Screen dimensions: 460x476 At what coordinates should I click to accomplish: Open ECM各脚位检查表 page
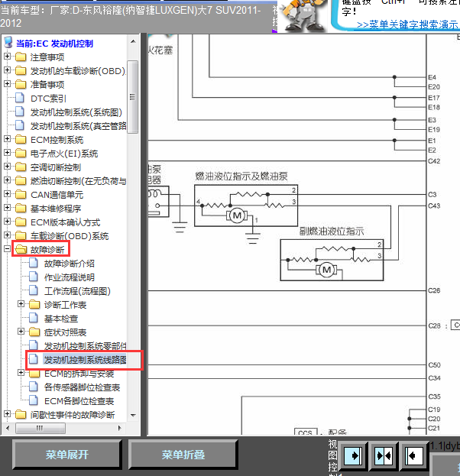(x=79, y=401)
